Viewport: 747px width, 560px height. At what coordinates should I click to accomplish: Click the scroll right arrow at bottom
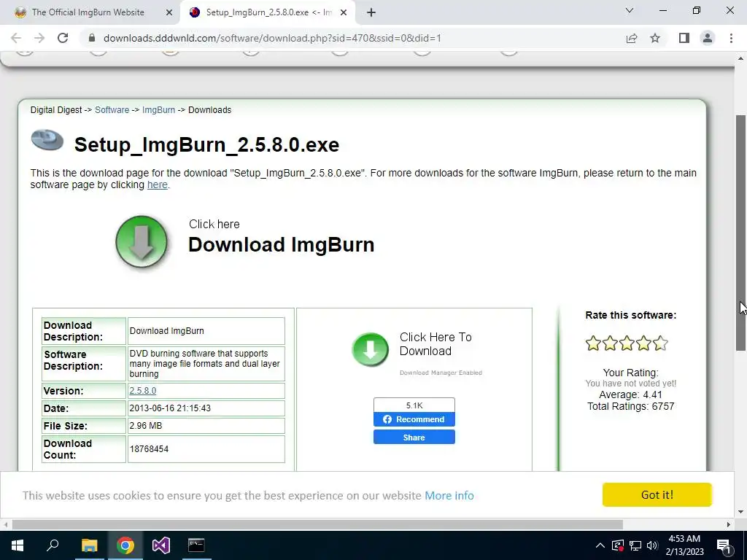click(729, 525)
